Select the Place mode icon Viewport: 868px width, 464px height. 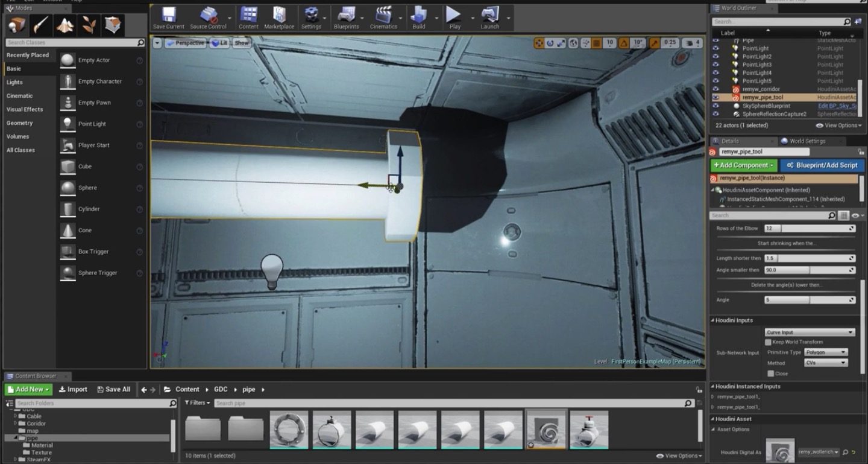[17, 25]
